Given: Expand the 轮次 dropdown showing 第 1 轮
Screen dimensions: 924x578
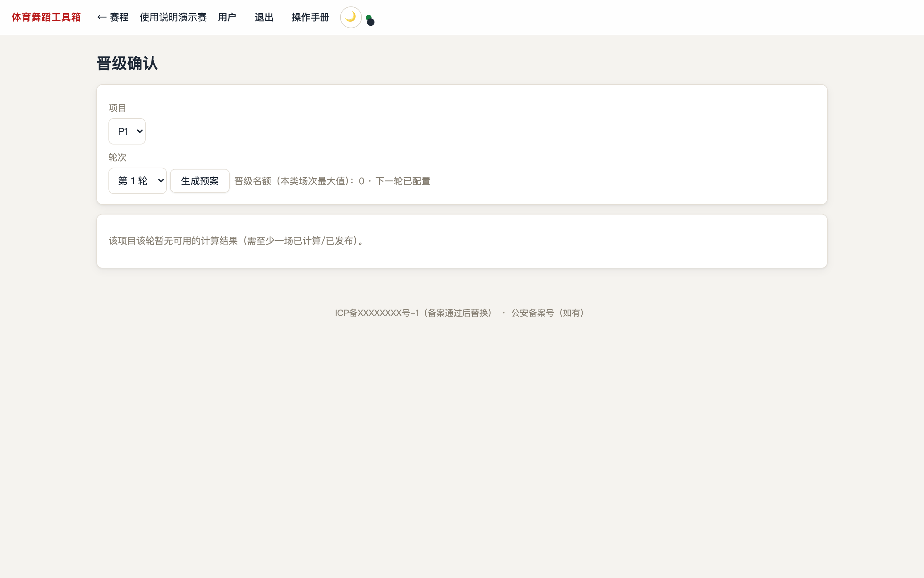Looking at the screenshot, I should point(137,181).
